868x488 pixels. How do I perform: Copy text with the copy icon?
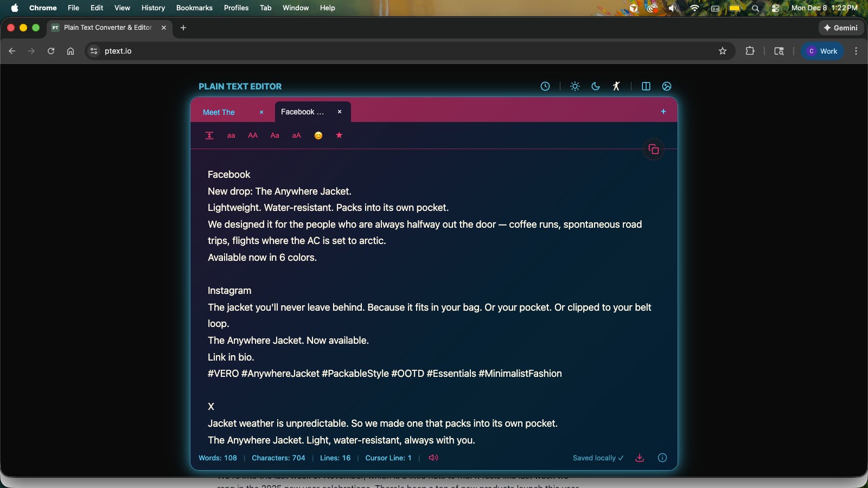[654, 149]
